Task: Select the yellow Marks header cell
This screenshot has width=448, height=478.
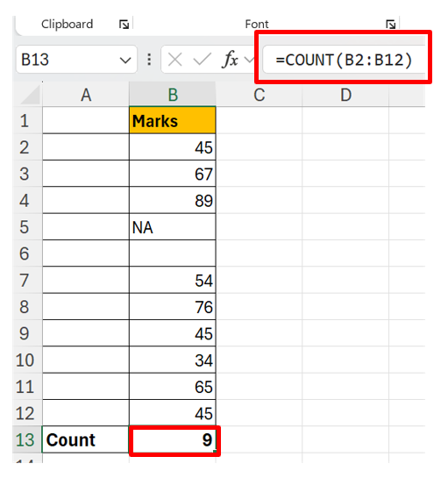Action: tap(173, 120)
